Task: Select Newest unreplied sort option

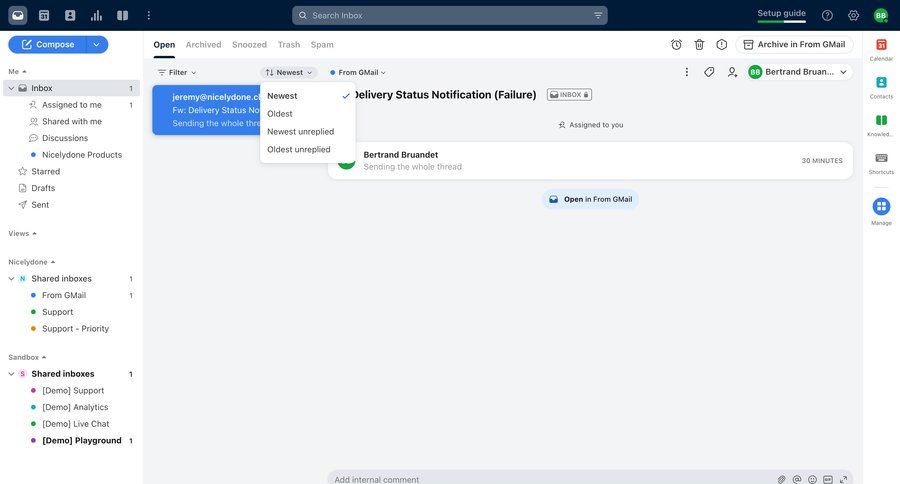Action: click(308, 131)
